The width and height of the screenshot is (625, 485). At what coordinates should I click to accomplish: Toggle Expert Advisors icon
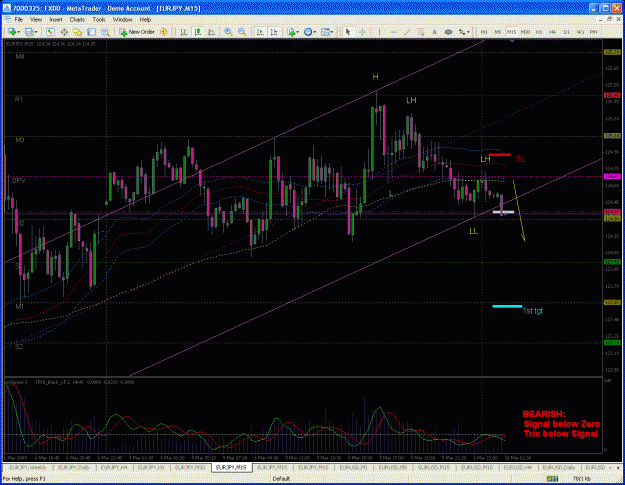pyautogui.click(x=163, y=32)
